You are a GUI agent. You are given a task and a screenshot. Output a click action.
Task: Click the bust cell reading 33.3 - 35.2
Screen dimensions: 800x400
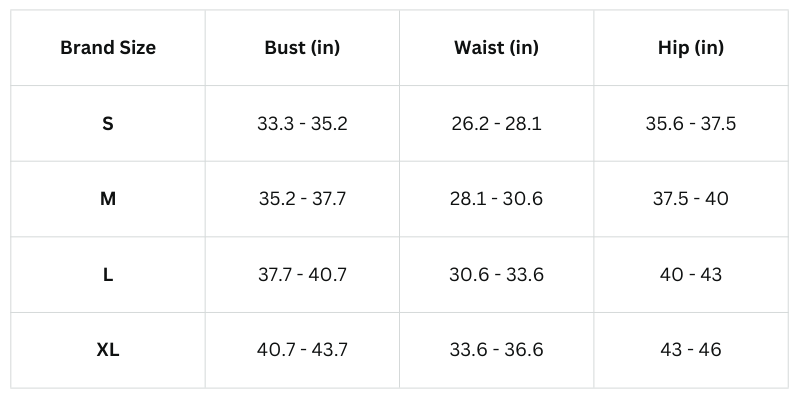coord(302,124)
